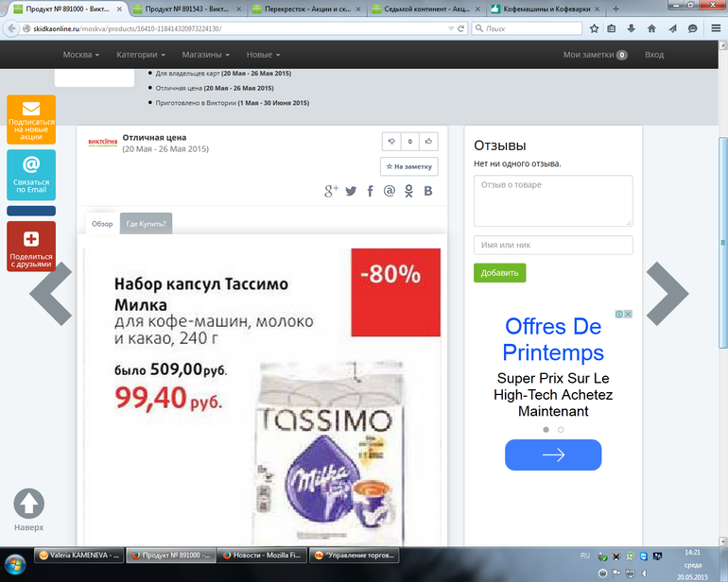Share the product on Twitter
The width and height of the screenshot is (728, 582).
[351, 191]
